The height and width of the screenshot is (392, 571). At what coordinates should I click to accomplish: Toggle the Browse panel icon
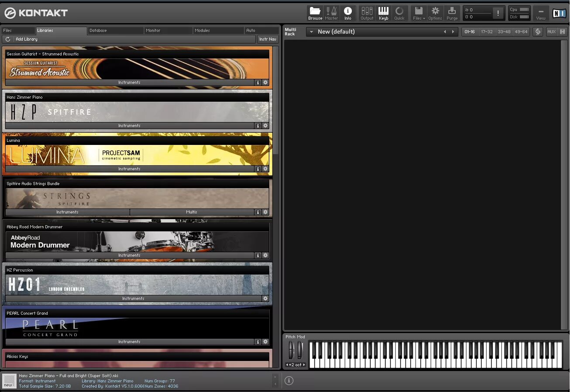tap(315, 13)
